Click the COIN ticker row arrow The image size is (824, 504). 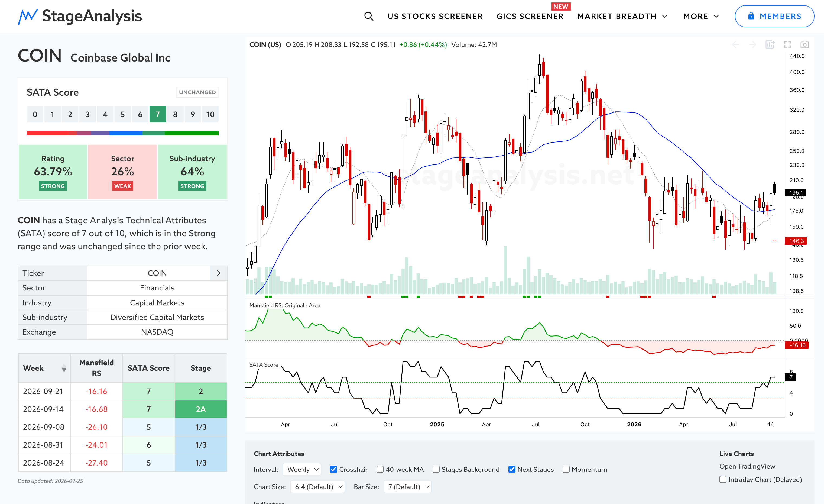tap(219, 273)
